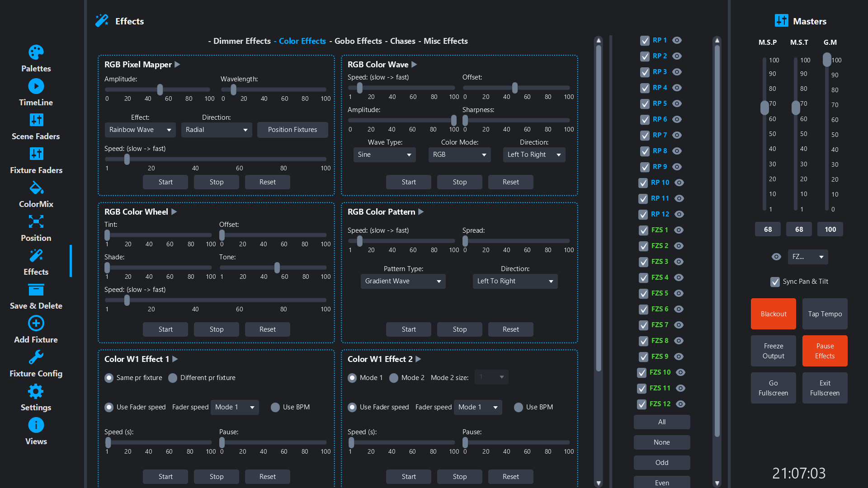Open the Views panel
The image size is (868, 488).
coord(36,425)
